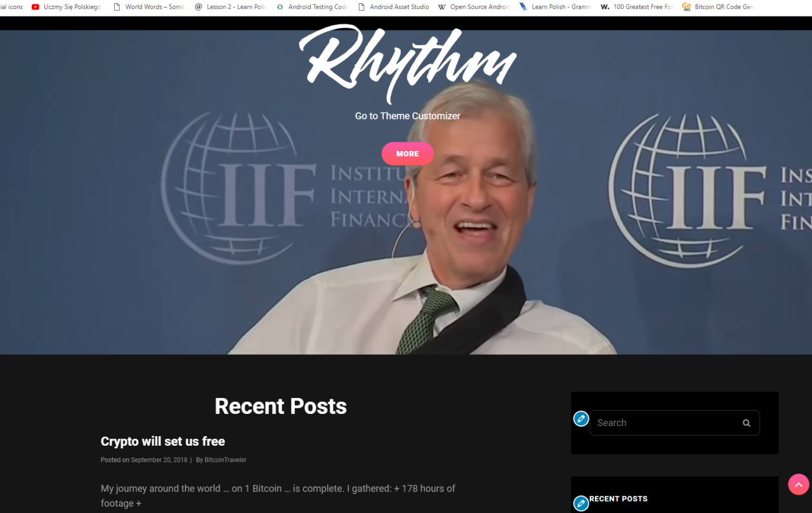
Task: Click the September 20, 2018 post date
Action: point(159,460)
